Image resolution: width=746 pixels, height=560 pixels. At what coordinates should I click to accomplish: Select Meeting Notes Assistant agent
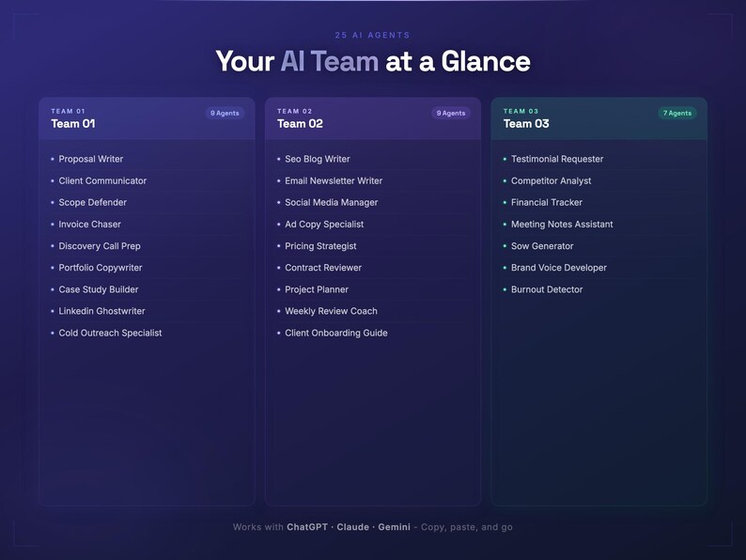coord(562,225)
